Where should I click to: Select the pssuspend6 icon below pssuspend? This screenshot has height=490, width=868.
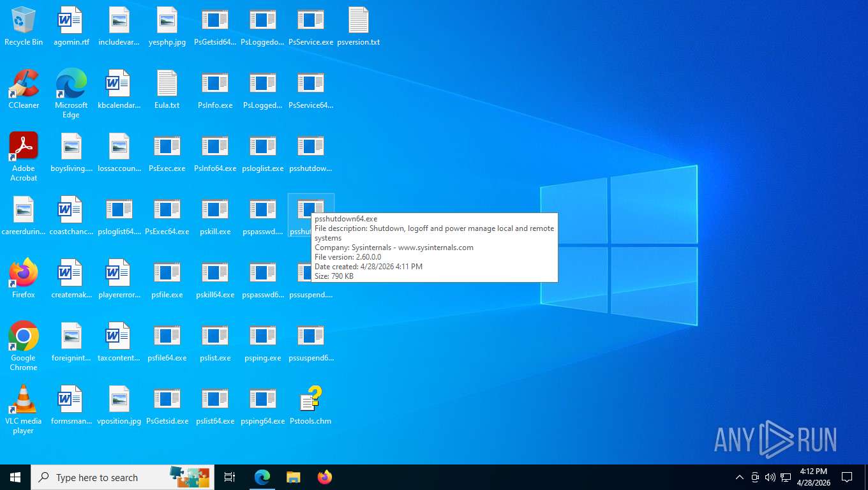pyautogui.click(x=310, y=343)
